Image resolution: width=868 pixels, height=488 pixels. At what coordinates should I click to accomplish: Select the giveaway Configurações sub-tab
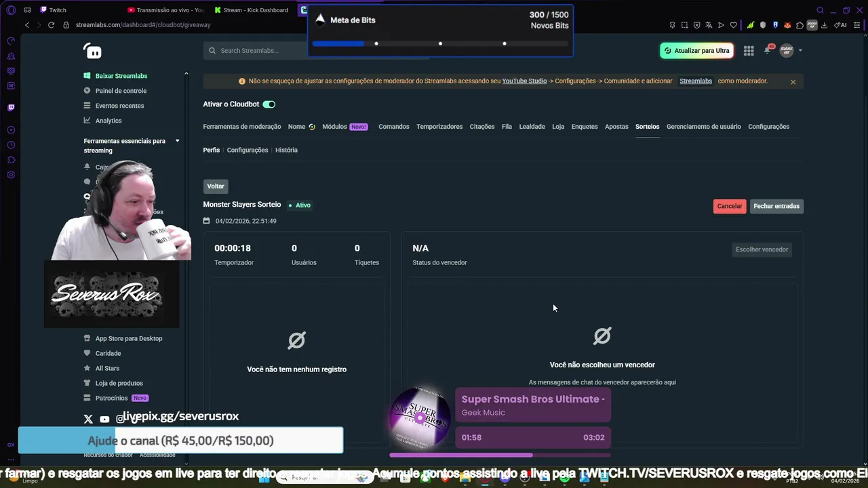[x=248, y=150]
